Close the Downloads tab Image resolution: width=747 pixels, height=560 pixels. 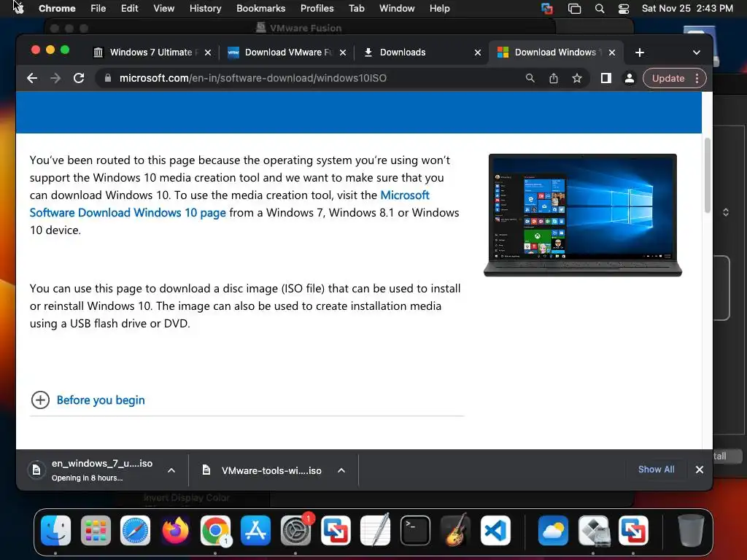tap(477, 52)
